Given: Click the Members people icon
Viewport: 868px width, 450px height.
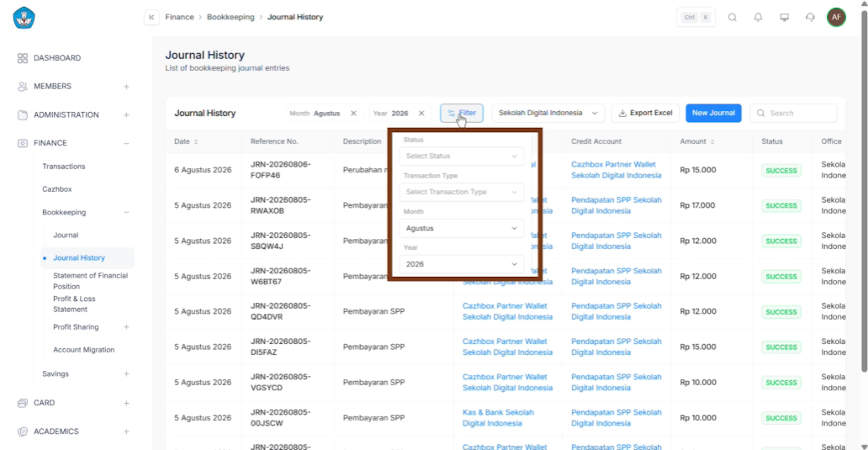Looking at the screenshot, I should (23, 87).
